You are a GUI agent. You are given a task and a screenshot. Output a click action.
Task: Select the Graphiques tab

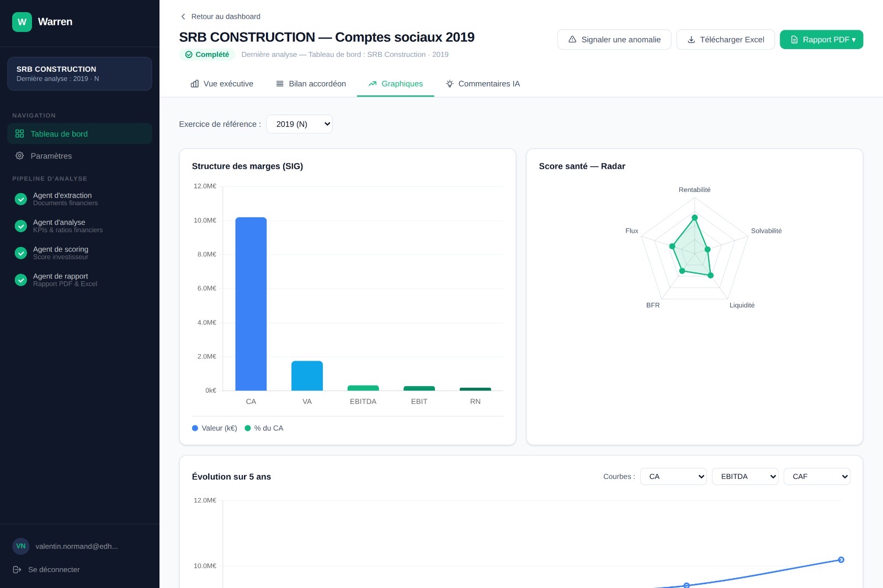click(x=396, y=84)
